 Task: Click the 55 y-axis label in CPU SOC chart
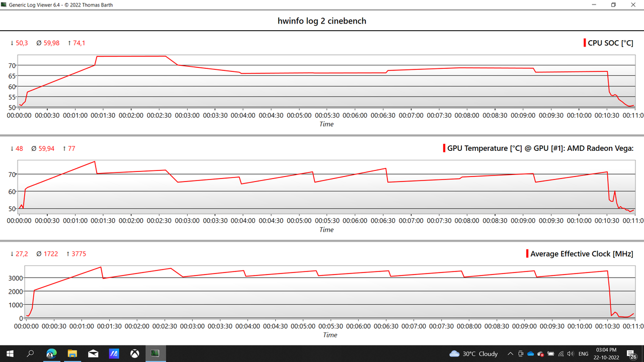coord(13,97)
